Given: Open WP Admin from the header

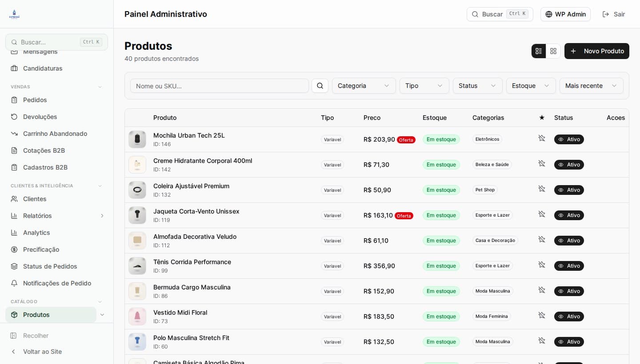Looking at the screenshot, I should [565, 14].
